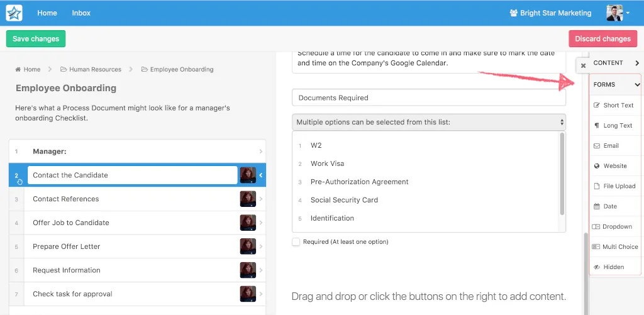Image resolution: width=644 pixels, height=315 pixels.
Task: Expand the Manager: row chevron
Action: coord(261,151)
